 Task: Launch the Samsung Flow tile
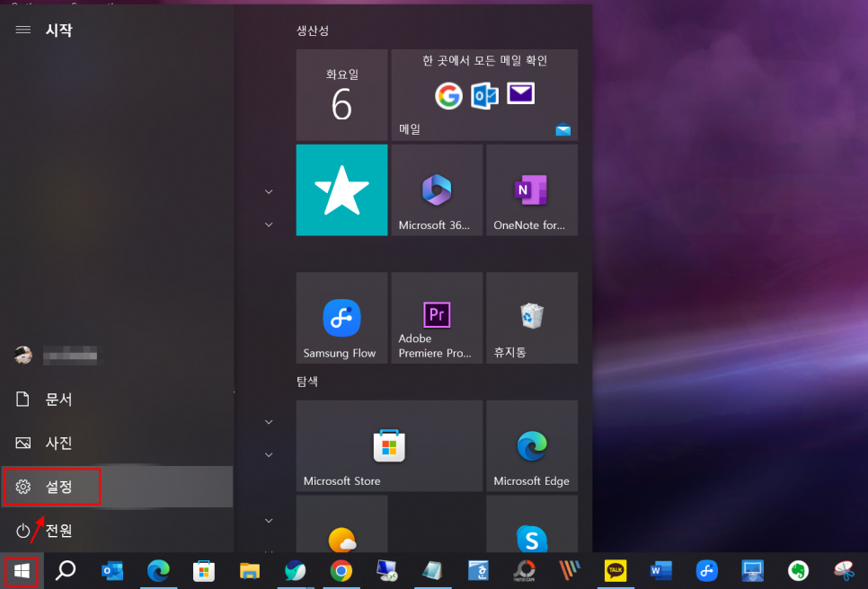(341, 318)
